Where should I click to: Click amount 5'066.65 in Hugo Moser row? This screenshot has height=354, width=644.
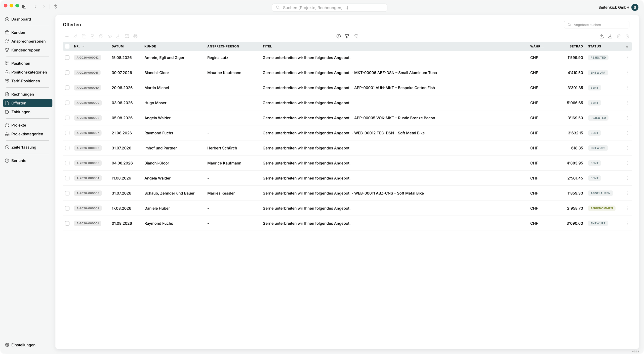(575, 103)
